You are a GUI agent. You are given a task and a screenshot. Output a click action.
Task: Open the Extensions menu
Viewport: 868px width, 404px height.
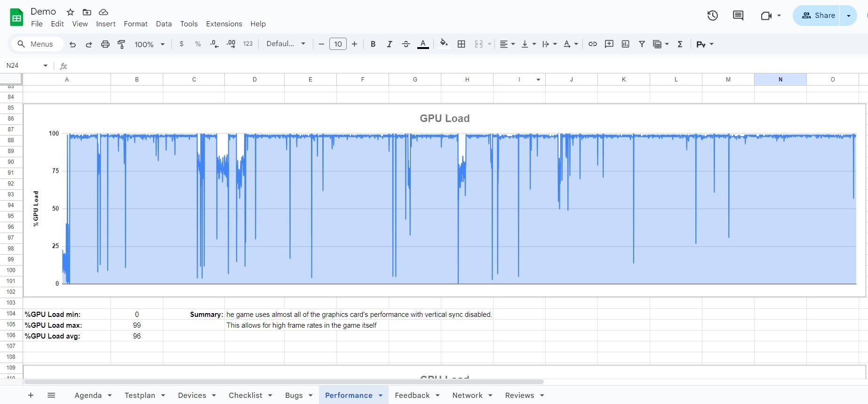224,24
